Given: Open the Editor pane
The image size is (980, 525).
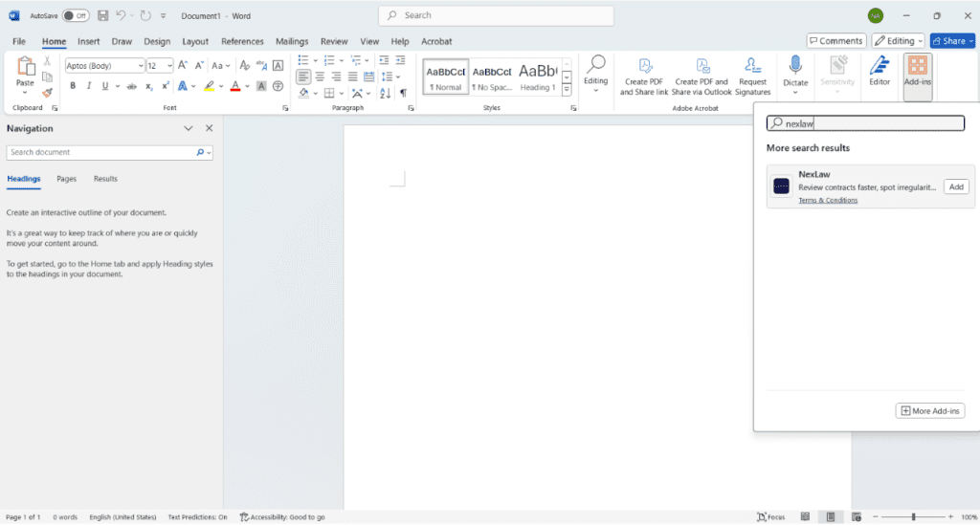Looking at the screenshot, I should 880,71.
